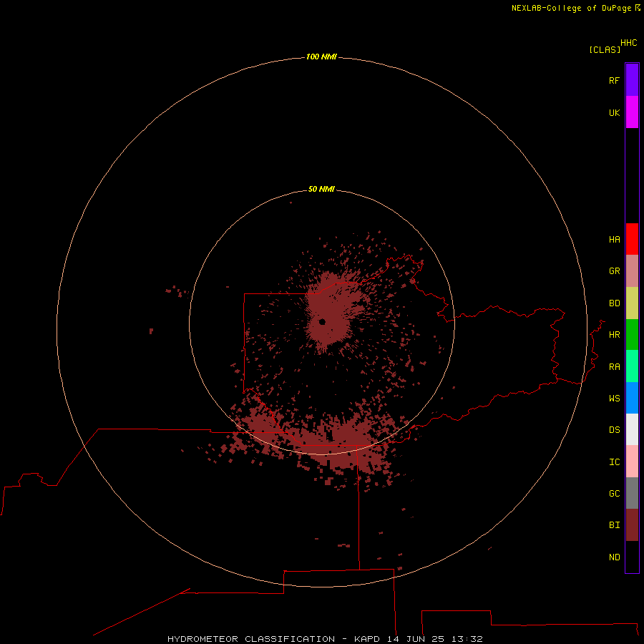The width and height of the screenshot is (644, 644).
Task: Click the IC legend label
Action: point(614,462)
